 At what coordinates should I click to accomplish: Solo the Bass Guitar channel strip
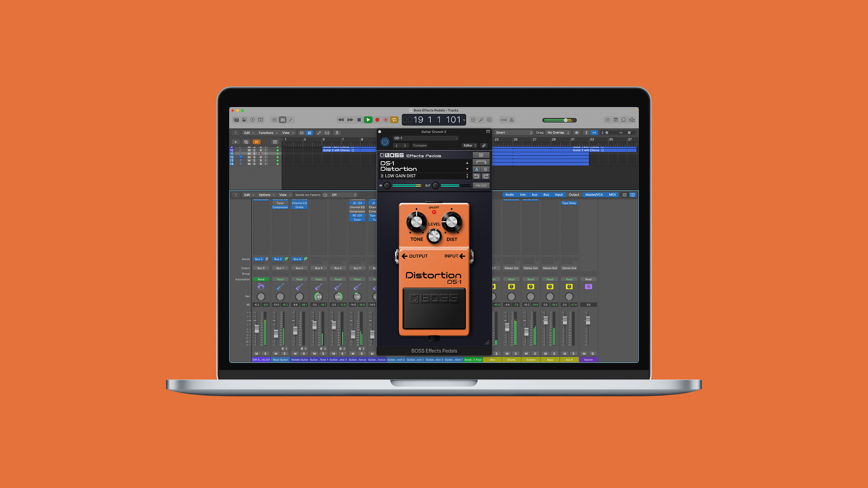pyautogui.click(x=285, y=354)
